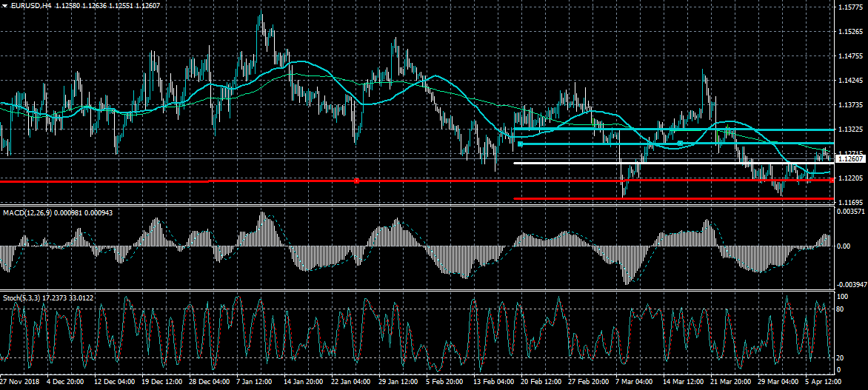Click the 21 Mar 20:00 date label
The width and height of the screenshot is (868, 390).
(731, 383)
